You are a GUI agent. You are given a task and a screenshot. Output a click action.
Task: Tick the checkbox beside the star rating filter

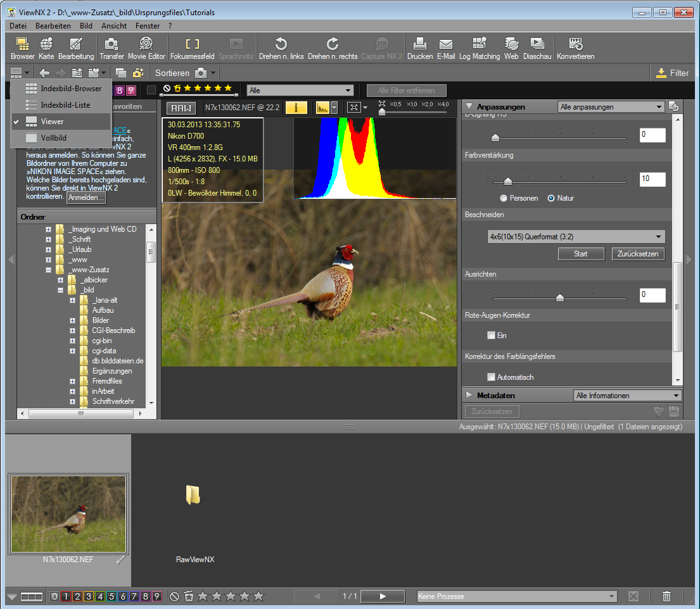[x=151, y=90]
